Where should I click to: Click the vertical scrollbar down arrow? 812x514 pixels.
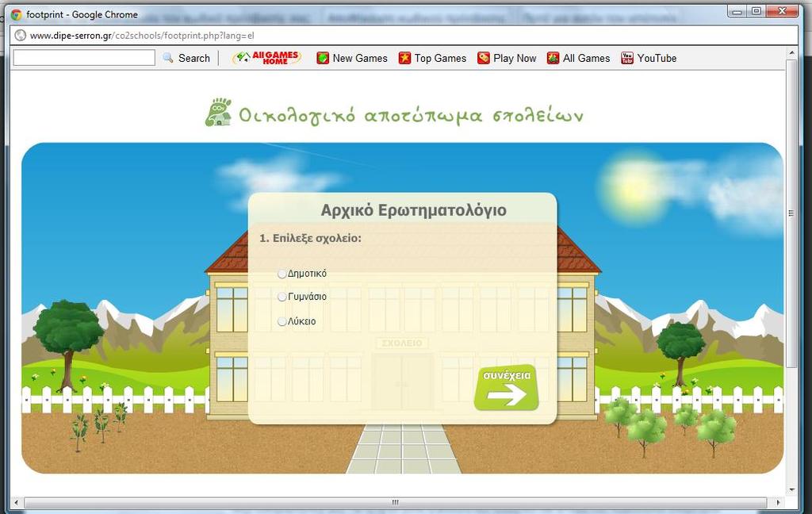click(791, 489)
